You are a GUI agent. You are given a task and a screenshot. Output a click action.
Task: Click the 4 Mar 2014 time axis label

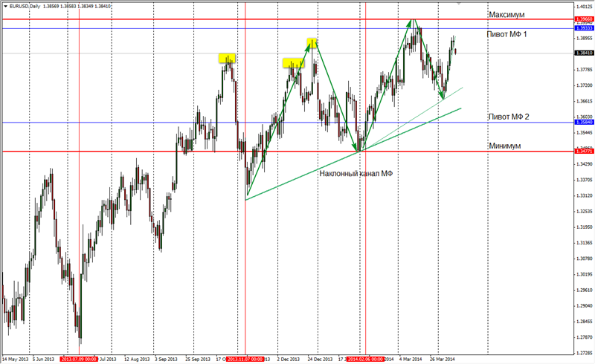[x=411, y=359]
